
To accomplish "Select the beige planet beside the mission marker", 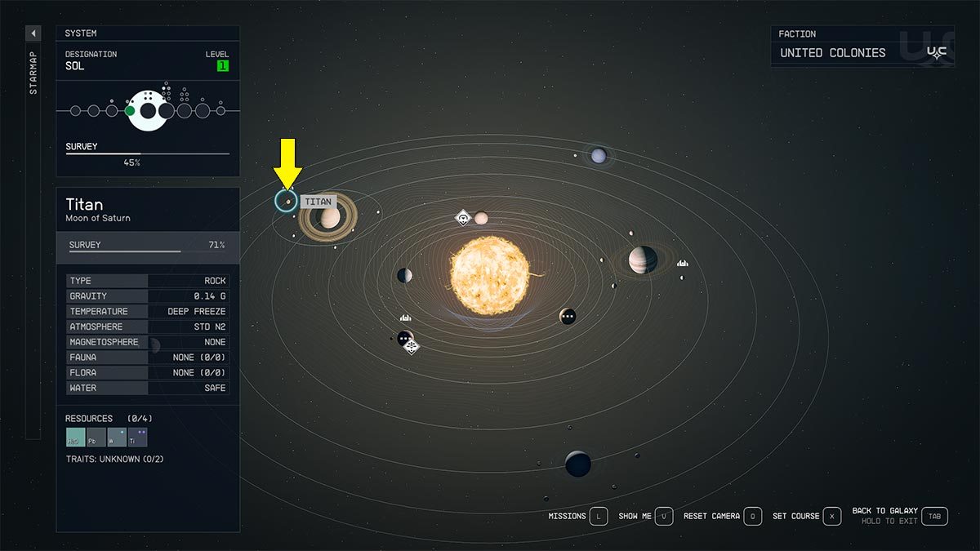I will (x=481, y=218).
